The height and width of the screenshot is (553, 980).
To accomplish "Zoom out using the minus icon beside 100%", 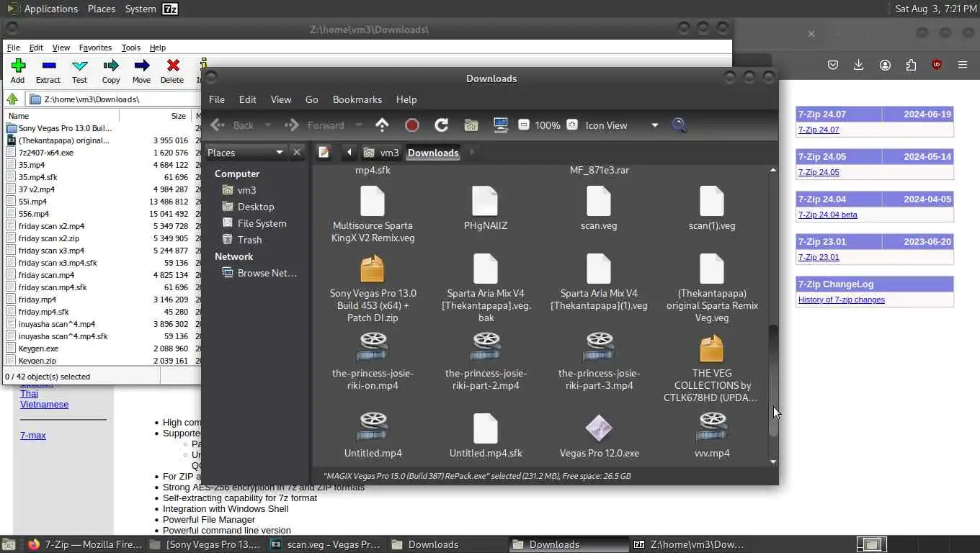I will click(x=524, y=125).
